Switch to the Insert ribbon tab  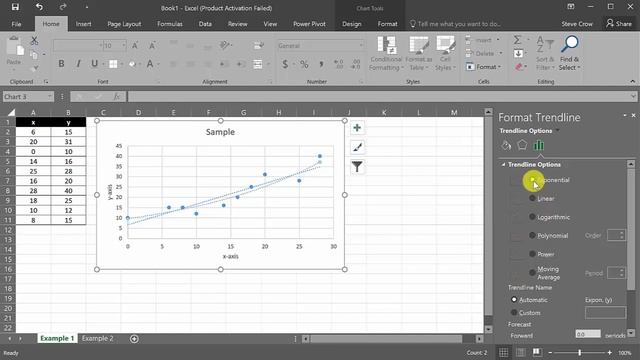(x=83, y=24)
